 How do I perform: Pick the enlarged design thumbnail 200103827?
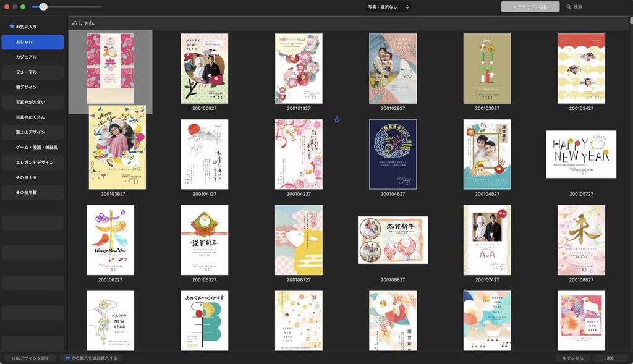[x=117, y=148]
